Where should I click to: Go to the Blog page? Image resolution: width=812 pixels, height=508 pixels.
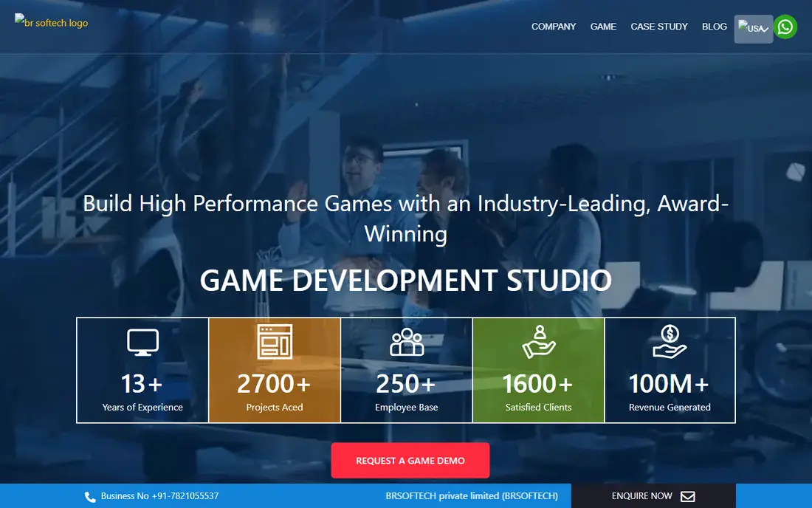pyautogui.click(x=714, y=27)
